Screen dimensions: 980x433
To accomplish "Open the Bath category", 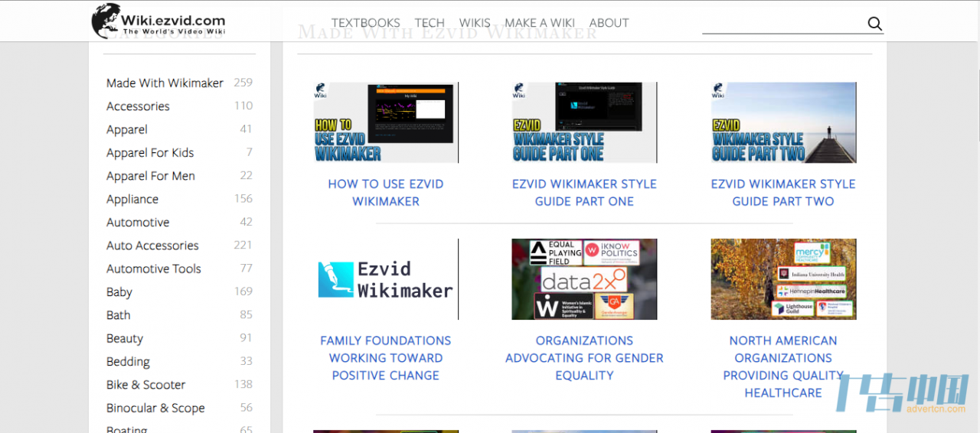I will 119,315.
